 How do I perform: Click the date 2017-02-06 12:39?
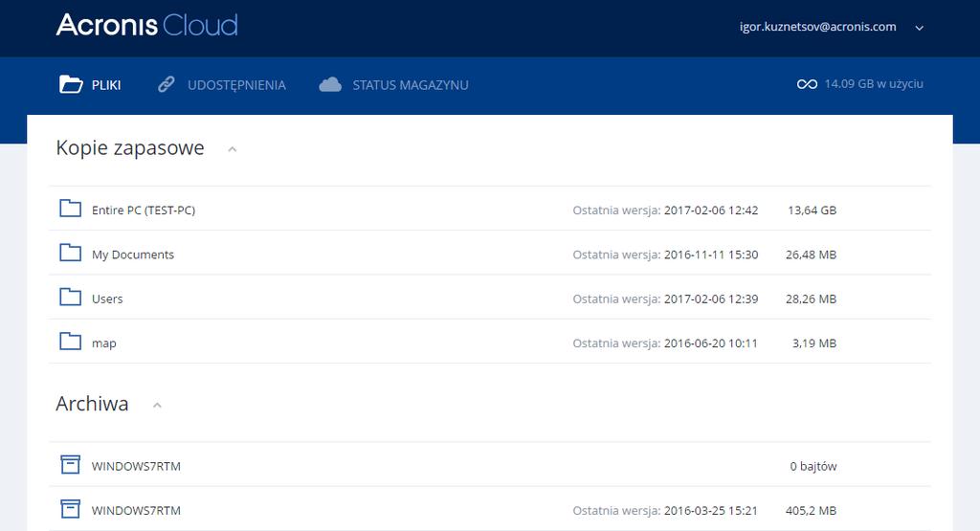(711, 299)
